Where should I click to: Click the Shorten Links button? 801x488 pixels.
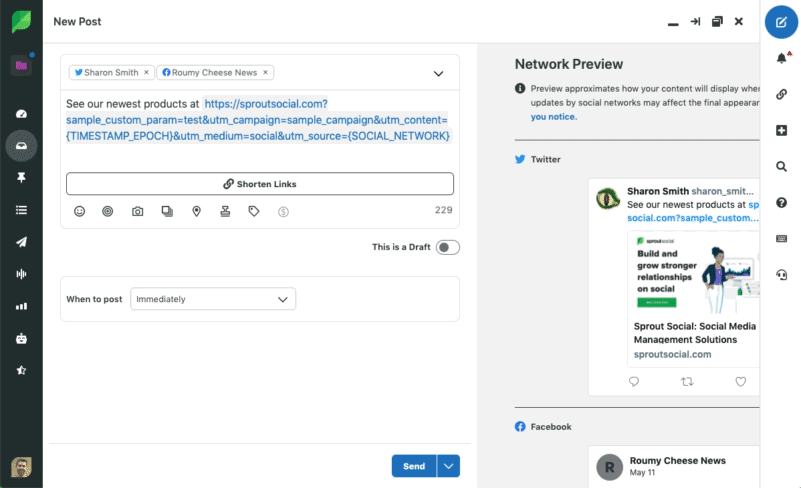(260, 184)
